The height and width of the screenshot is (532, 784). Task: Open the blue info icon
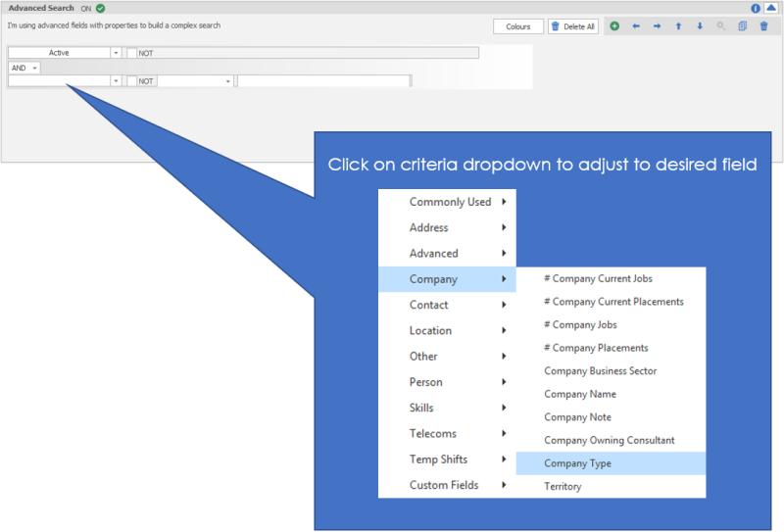tap(756, 8)
